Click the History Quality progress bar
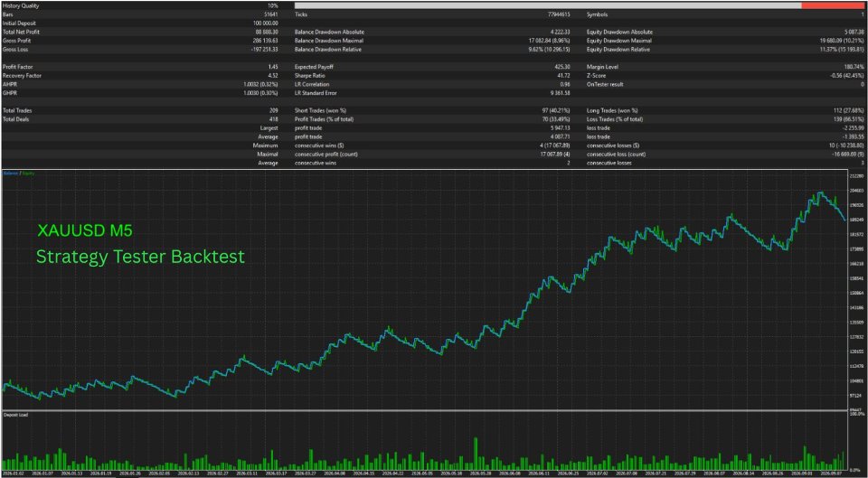The image size is (868, 478). (579, 5)
